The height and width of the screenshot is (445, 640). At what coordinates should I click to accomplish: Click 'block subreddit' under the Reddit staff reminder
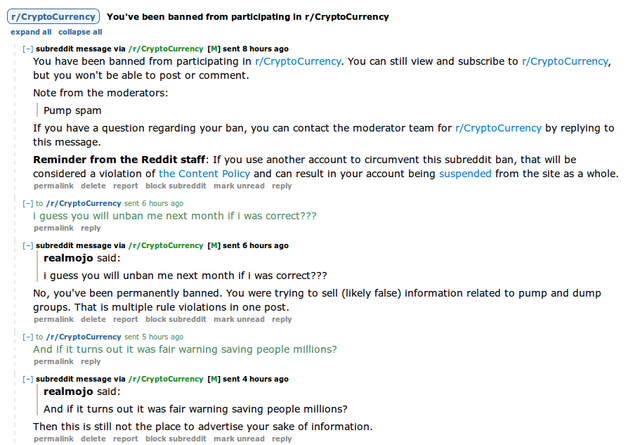175,186
